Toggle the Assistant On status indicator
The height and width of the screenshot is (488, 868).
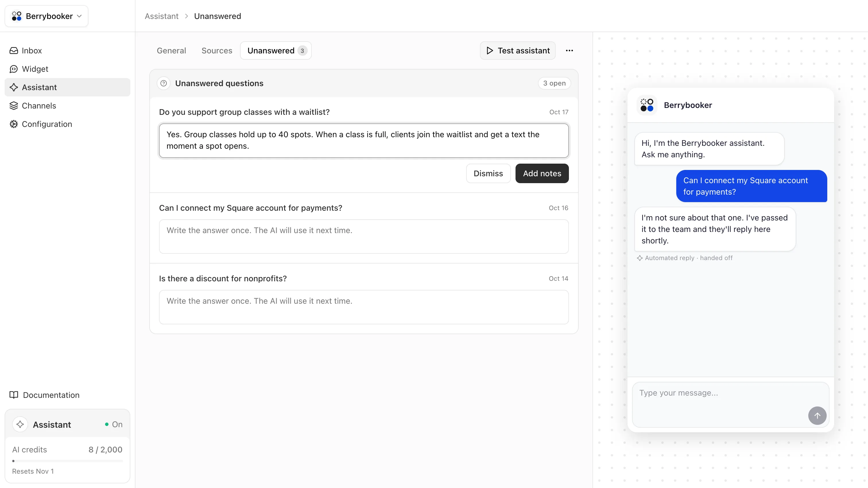[114, 424]
